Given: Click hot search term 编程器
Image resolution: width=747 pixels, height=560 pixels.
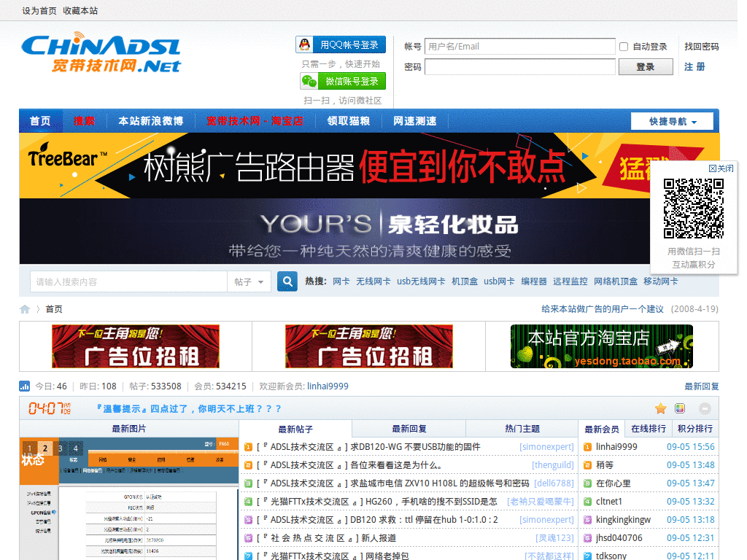Looking at the screenshot, I should 533,281.
